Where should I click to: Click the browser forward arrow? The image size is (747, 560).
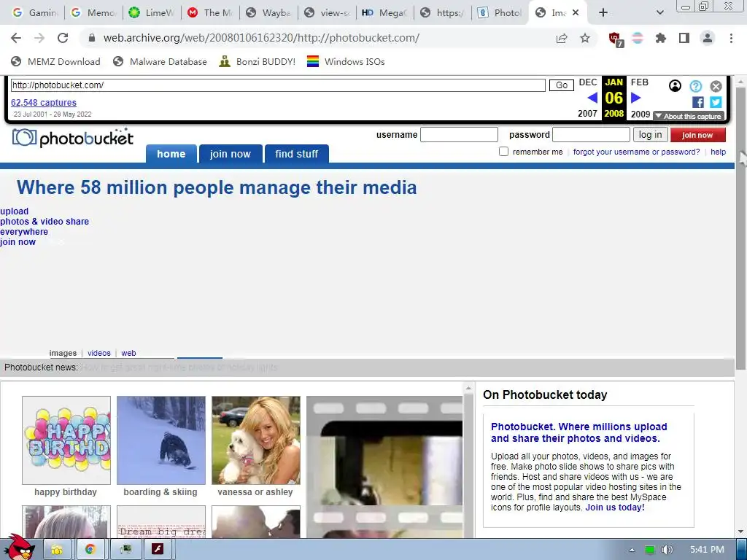39,38
